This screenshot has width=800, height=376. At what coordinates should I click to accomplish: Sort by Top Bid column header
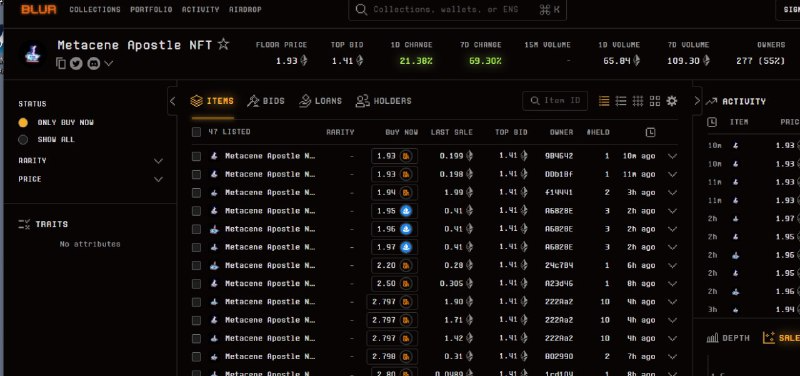pos(511,132)
